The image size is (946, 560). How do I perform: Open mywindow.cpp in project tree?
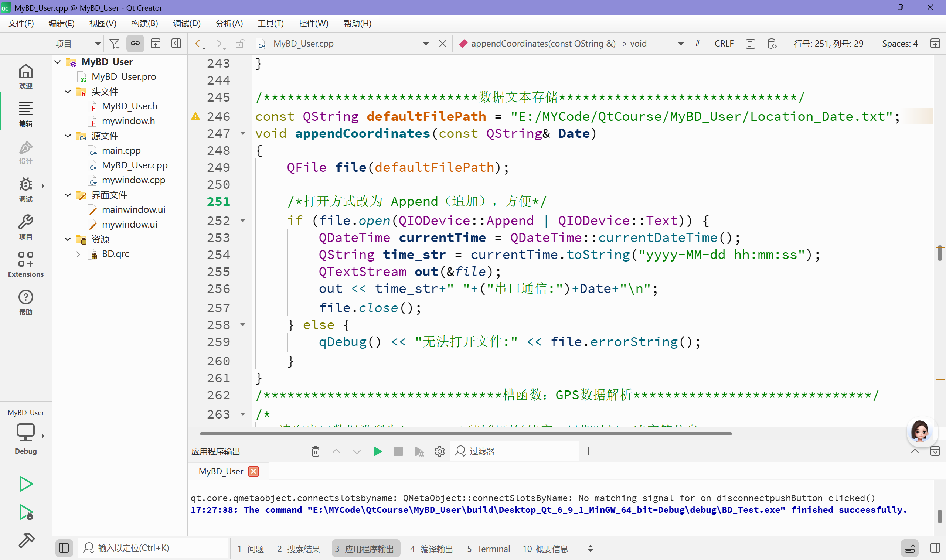(x=133, y=180)
